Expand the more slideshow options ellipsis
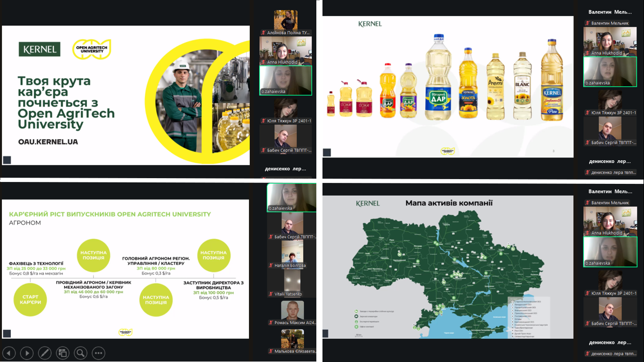The width and height of the screenshot is (644, 362). pos(99,353)
